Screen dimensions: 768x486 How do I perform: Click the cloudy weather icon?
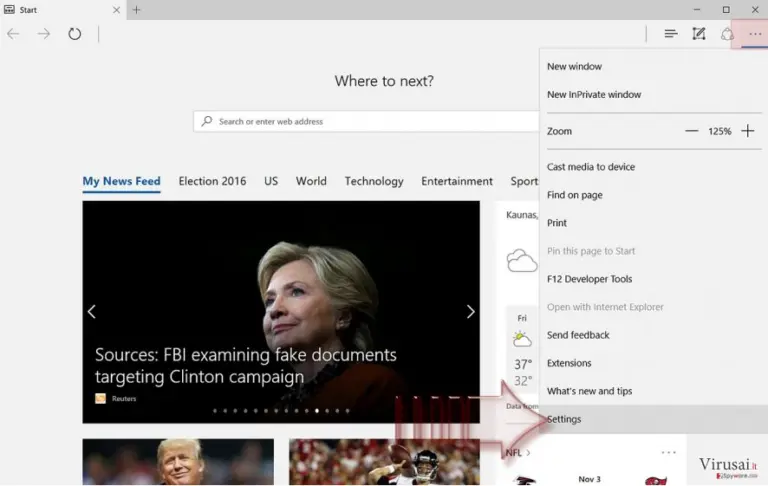[522, 260]
